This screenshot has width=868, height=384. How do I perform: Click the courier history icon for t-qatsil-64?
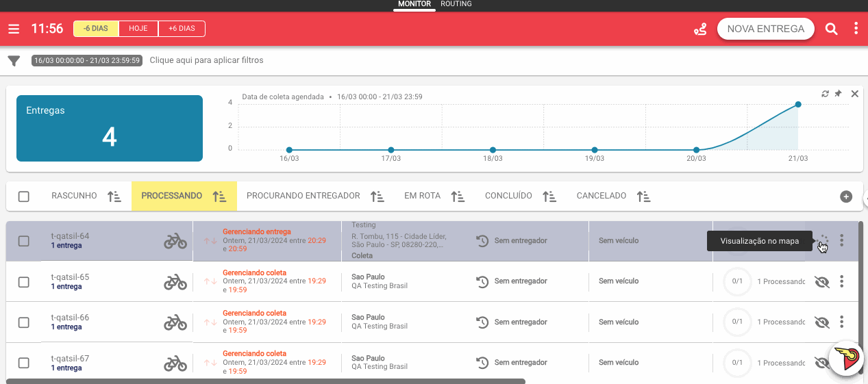tap(482, 241)
